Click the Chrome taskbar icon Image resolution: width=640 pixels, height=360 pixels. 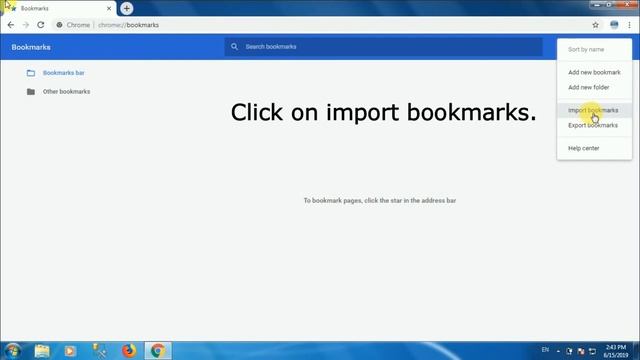tap(158, 351)
